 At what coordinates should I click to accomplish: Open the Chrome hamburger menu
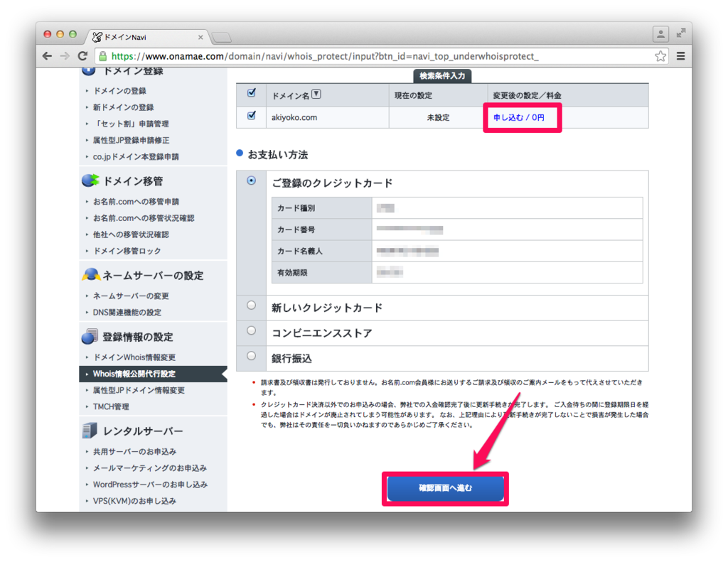[680, 56]
